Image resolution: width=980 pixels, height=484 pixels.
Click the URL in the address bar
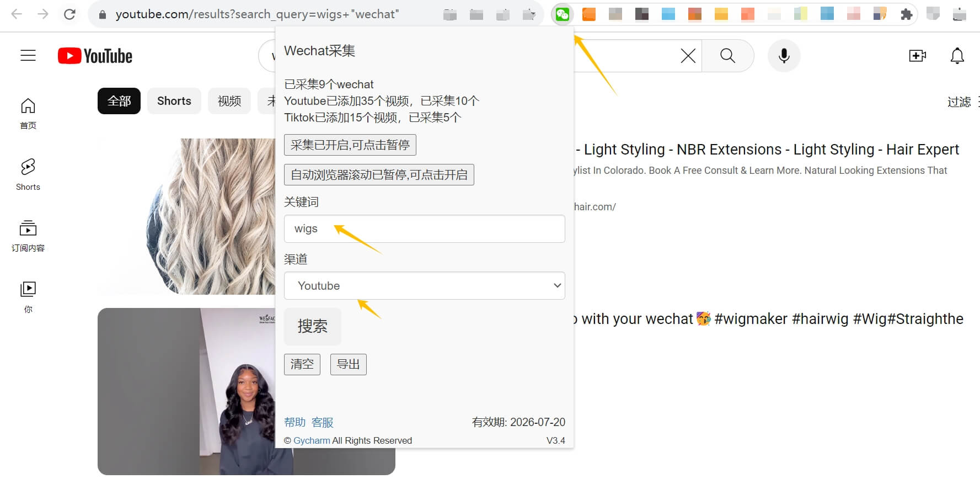pyautogui.click(x=257, y=14)
